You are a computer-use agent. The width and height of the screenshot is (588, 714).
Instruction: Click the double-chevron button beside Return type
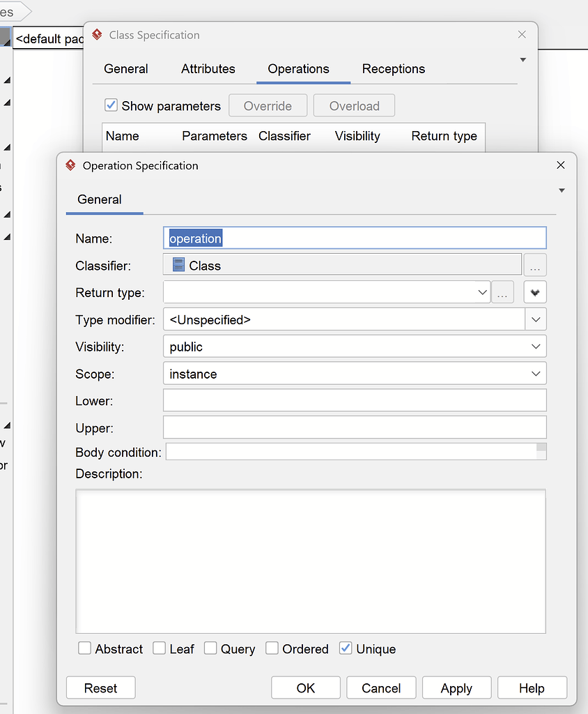[535, 292]
